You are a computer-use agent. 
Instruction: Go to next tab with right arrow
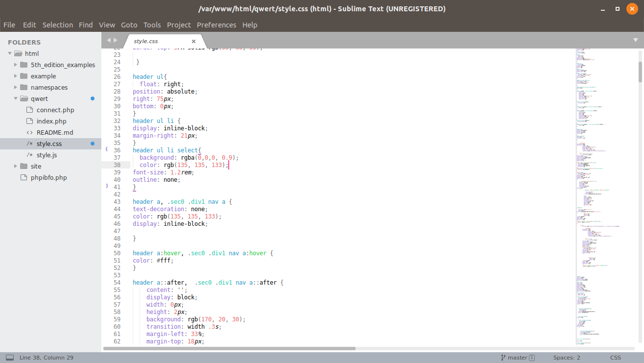coord(116,40)
